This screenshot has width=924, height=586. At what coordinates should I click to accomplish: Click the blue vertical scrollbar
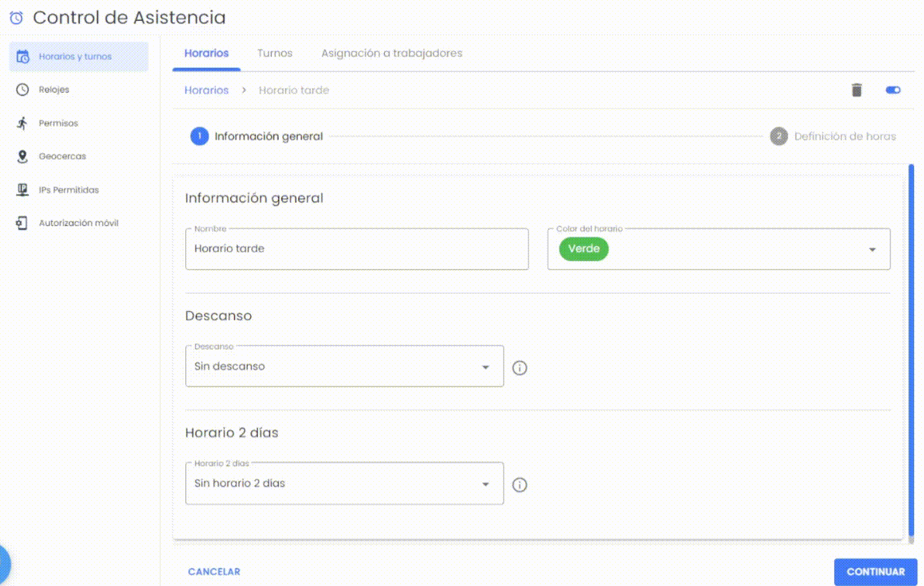pos(911,349)
